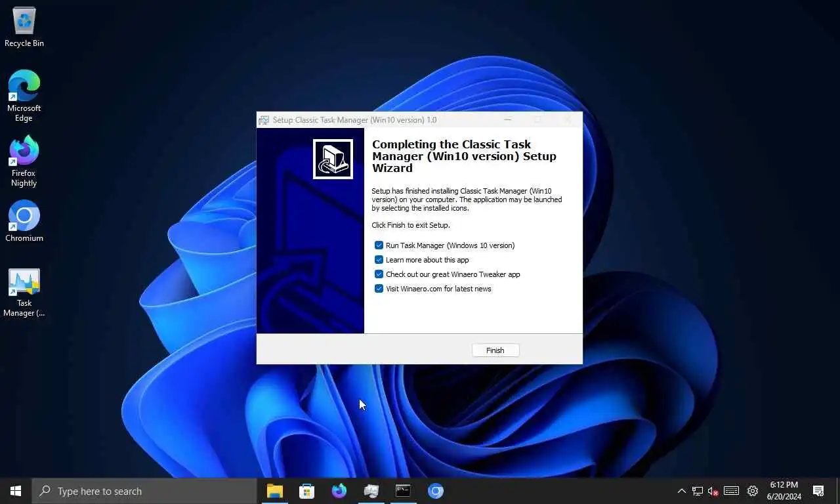Image resolution: width=840 pixels, height=504 pixels.
Task: Click the Setup Classic Task Manager title text
Action: 354,120
